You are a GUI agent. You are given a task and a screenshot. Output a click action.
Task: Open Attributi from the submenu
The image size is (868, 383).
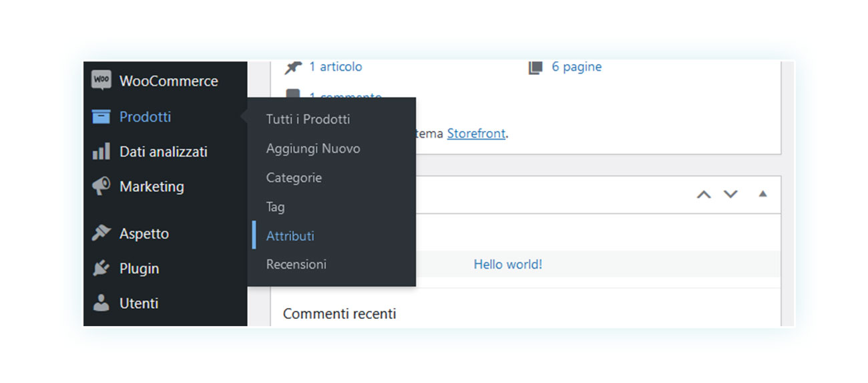pyautogui.click(x=290, y=236)
